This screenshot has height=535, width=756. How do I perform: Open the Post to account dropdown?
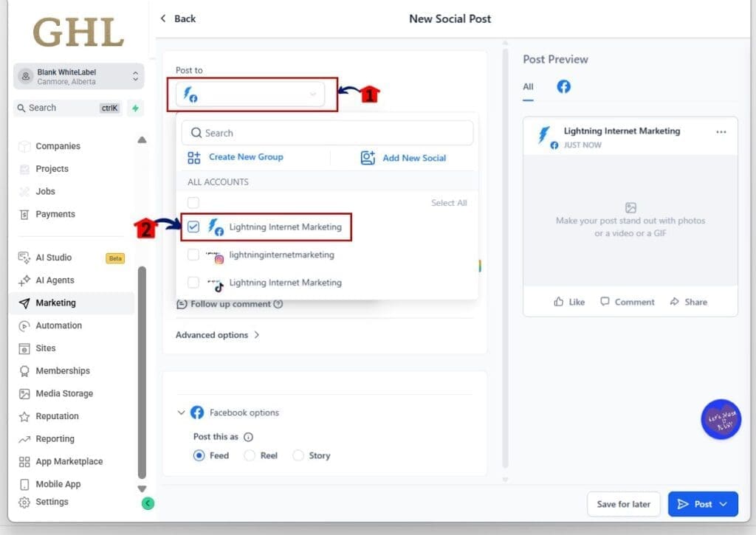[x=250, y=94]
